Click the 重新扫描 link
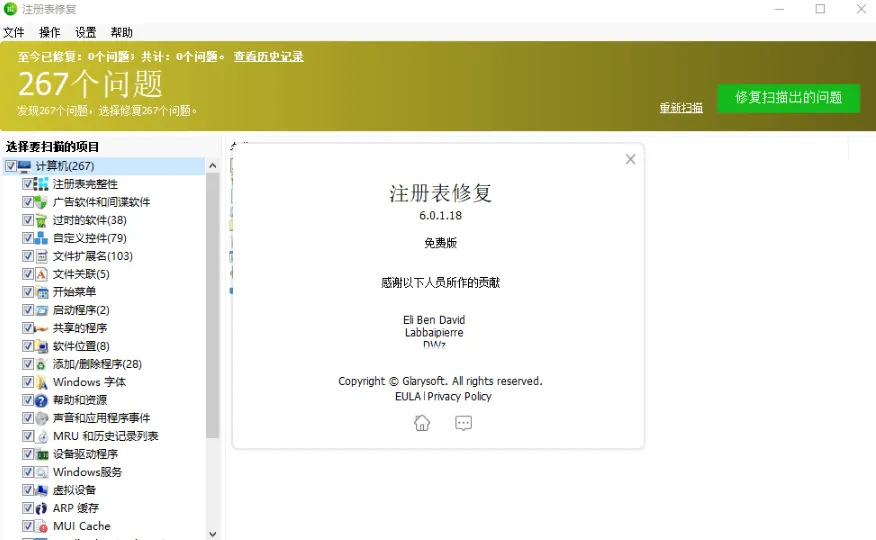The width and height of the screenshot is (876, 540). 681,108
